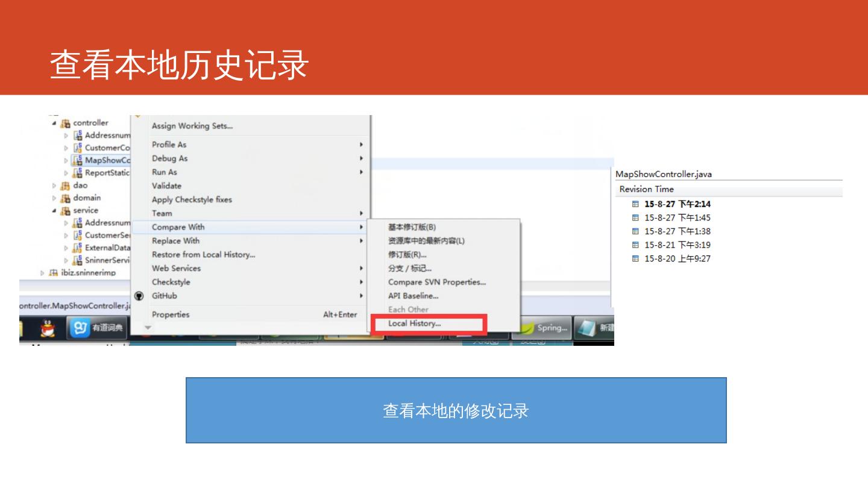Click the domain package icon
The width and height of the screenshot is (868, 488).
(x=65, y=198)
